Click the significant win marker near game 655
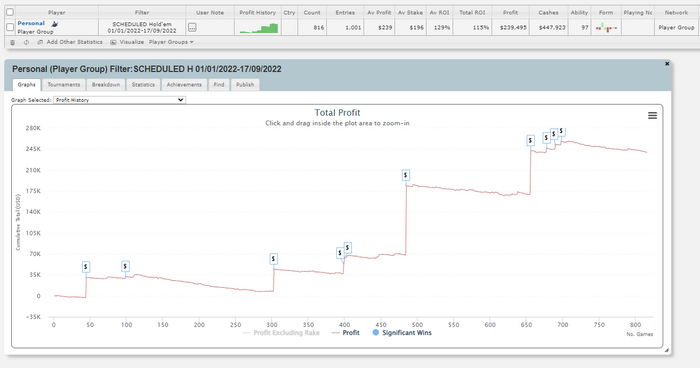The width and height of the screenshot is (700, 368). pyautogui.click(x=530, y=141)
